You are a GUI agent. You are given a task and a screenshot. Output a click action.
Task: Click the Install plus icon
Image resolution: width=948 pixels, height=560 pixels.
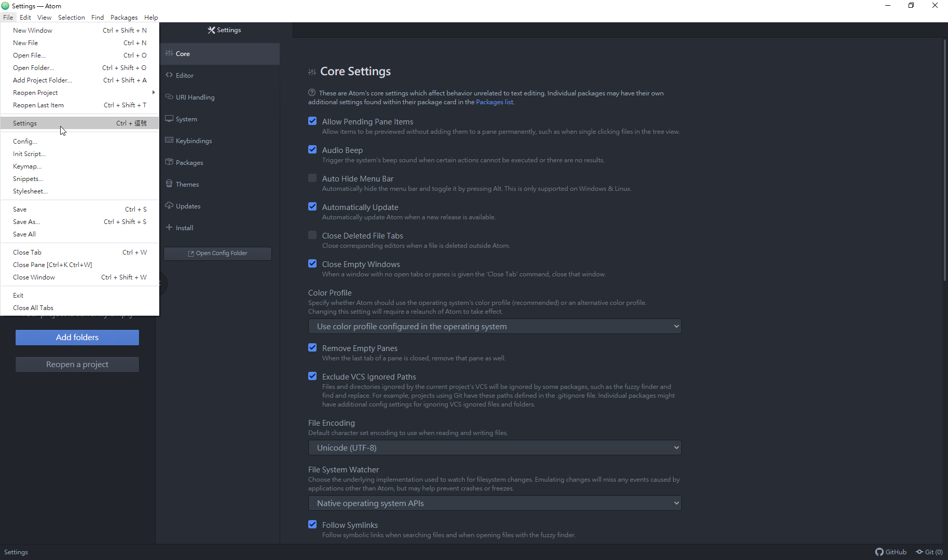pyautogui.click(x=169, y=228)
